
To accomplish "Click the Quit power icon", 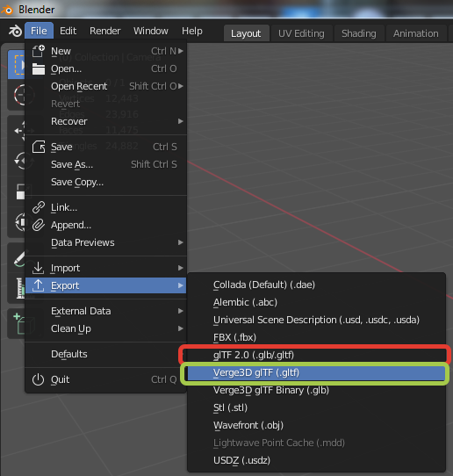I will click(x=39, y=379).
